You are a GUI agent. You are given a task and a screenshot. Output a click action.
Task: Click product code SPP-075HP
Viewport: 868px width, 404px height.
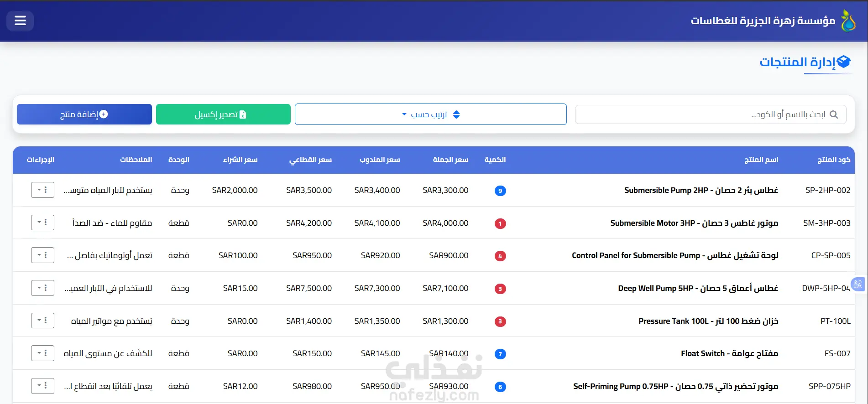[830, 386]
